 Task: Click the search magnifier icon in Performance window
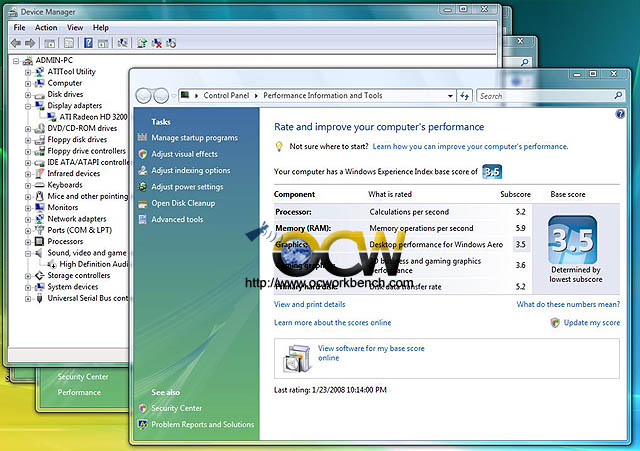tap(618, 96)
